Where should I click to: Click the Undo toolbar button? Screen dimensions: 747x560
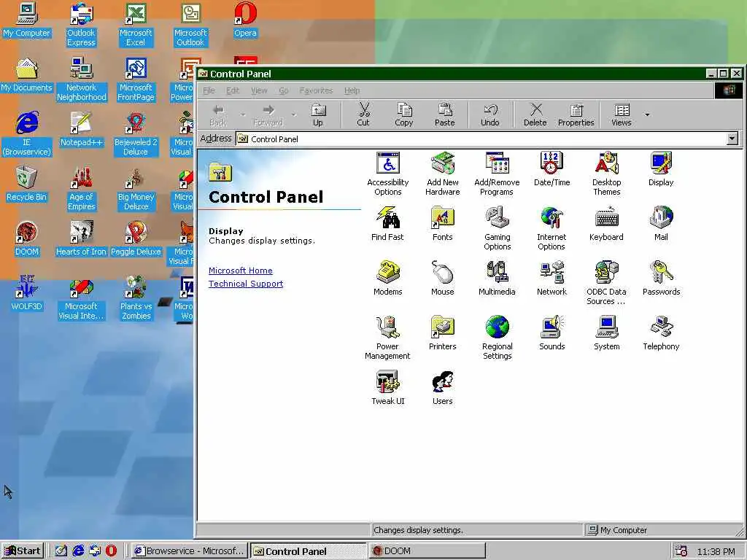[490, 116]
